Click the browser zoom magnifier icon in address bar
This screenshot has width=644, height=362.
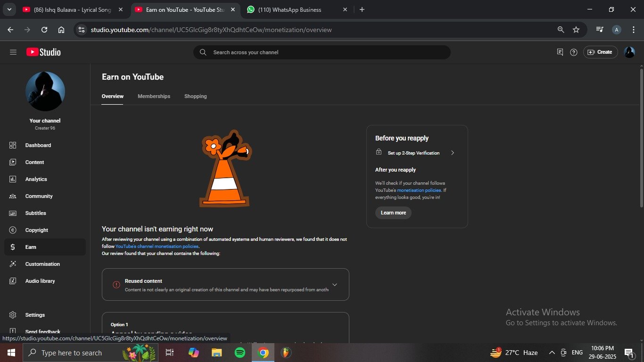click(x=561, y=30)
